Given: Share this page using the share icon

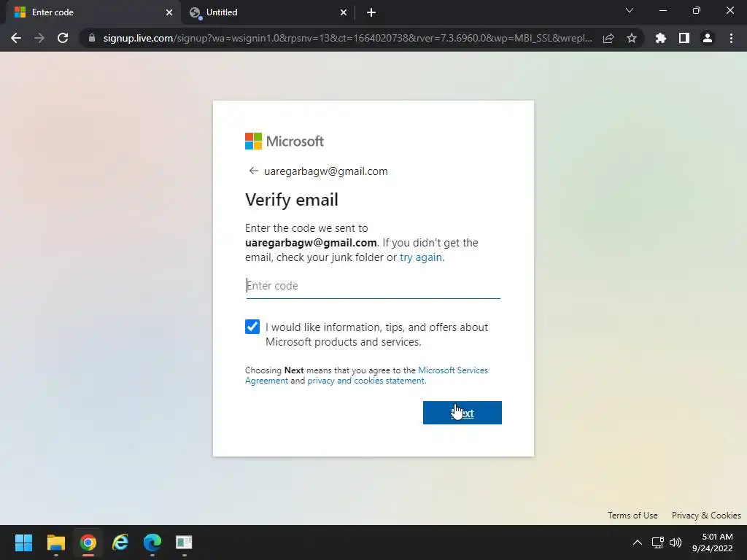Looking at the screenshot, I should (x=608, y=38).
